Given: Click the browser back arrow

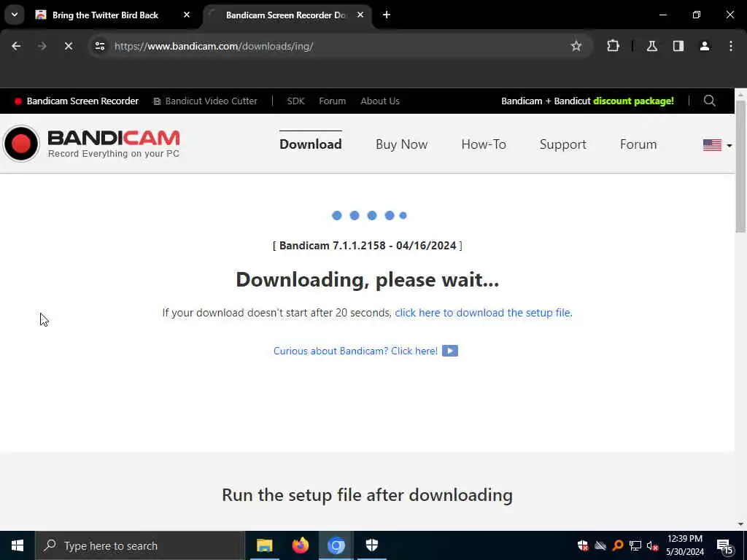Looking at the screenshot, I should [x=16, y=46].
